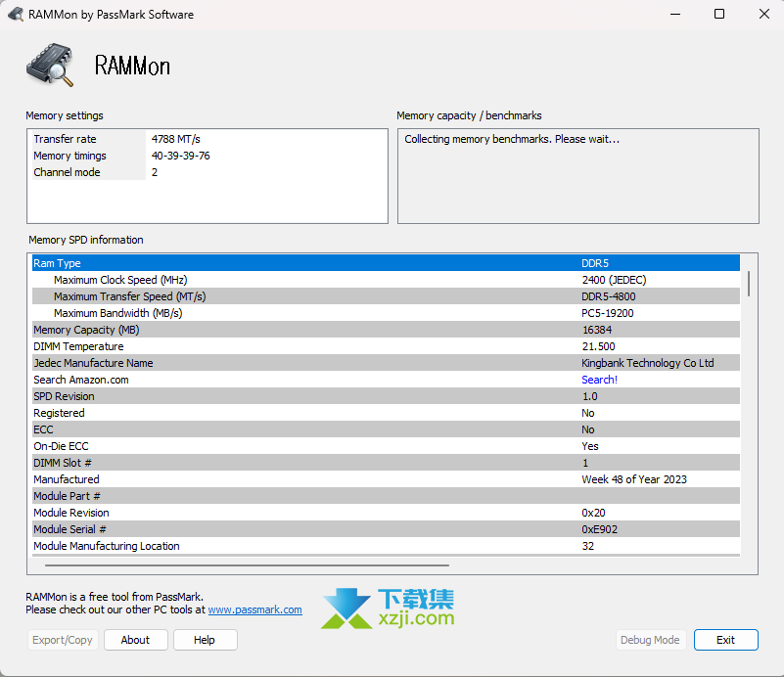This screenshot has width=784, height=677.
Task: Select the Registered row
Action: (386, 413)
